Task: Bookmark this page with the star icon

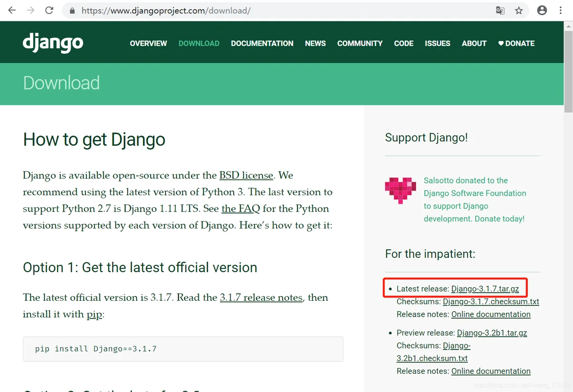Action: 519,11
